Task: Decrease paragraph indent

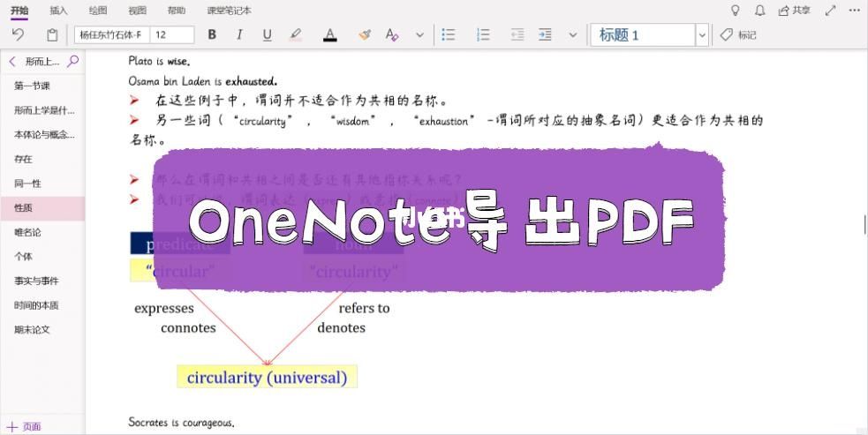Action: pos(517,35)
